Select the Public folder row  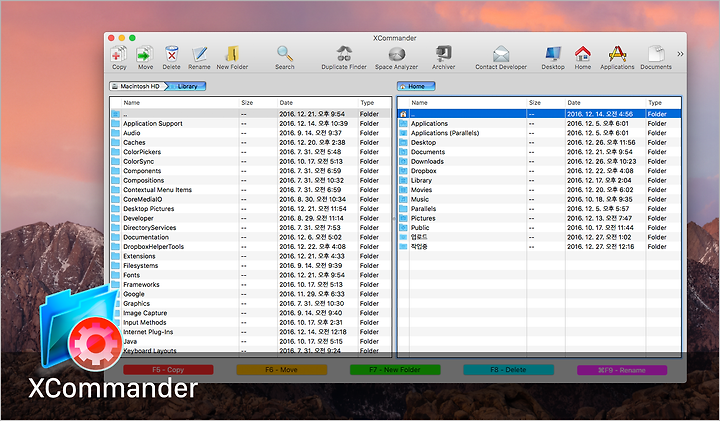[x=540, y=228]
